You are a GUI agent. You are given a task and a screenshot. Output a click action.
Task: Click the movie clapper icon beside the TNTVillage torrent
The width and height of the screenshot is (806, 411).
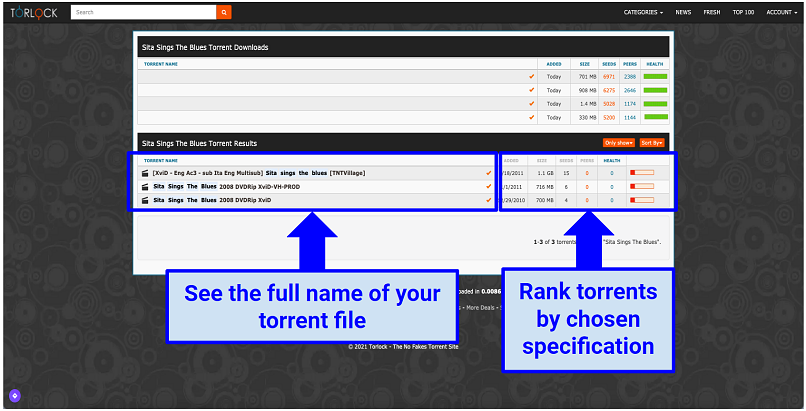pyautogui.click(x=145, y=173)
